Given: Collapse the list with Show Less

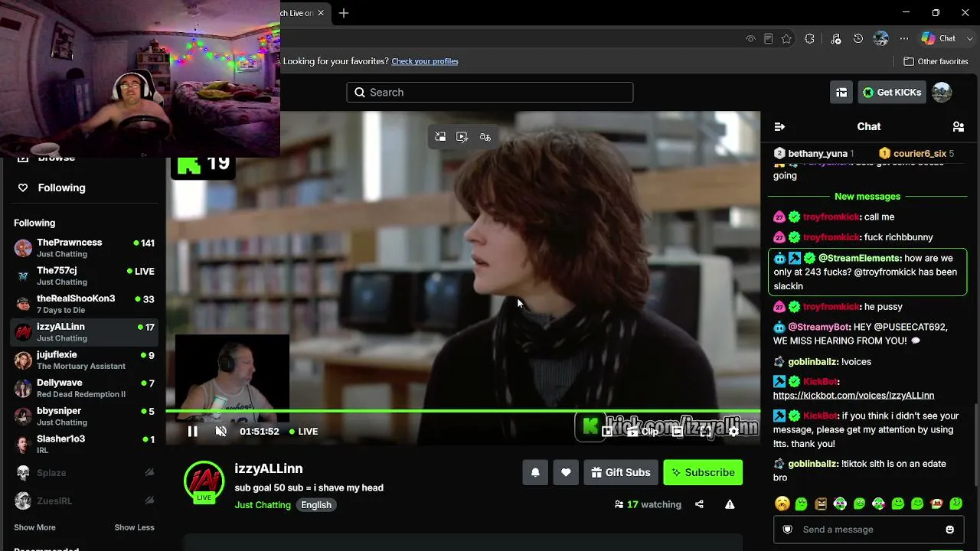Looking at the screenshot, I should click(134, 527).
